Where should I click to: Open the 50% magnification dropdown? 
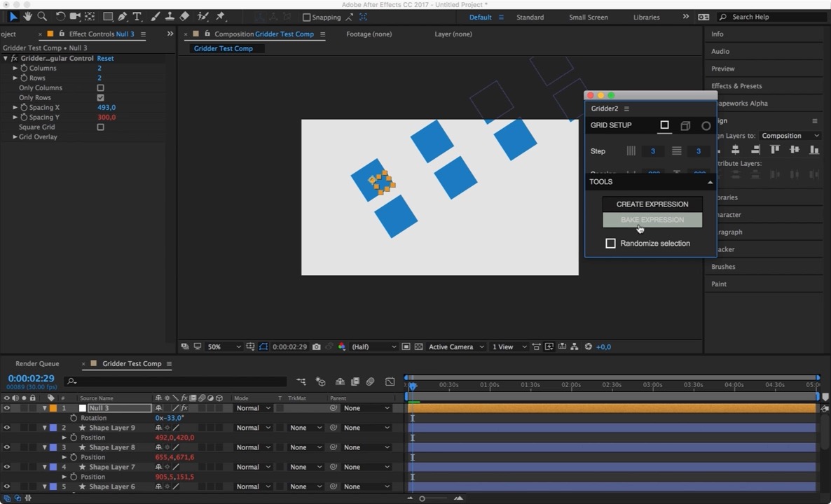223,346
